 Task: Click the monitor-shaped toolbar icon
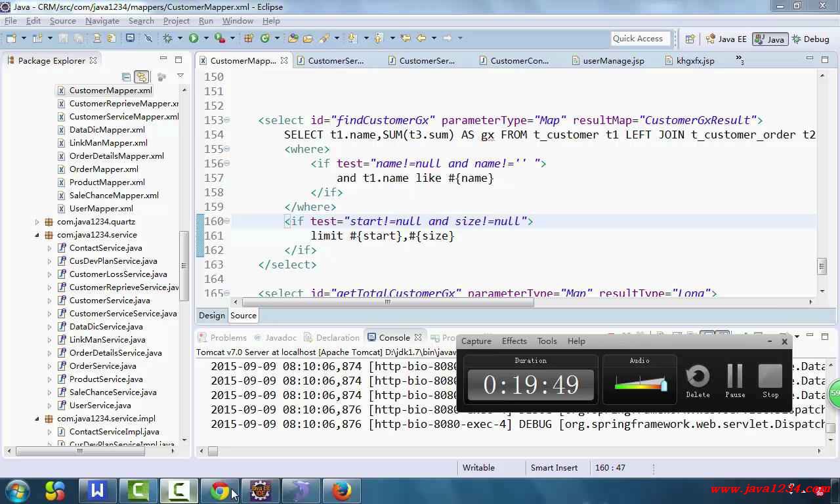[x=130, y=38]
